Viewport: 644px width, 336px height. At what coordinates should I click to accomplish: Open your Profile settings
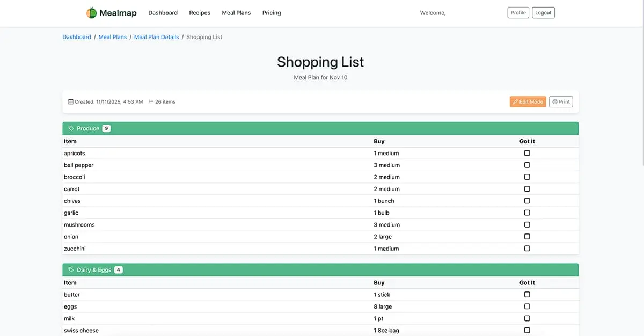point(517,12)
